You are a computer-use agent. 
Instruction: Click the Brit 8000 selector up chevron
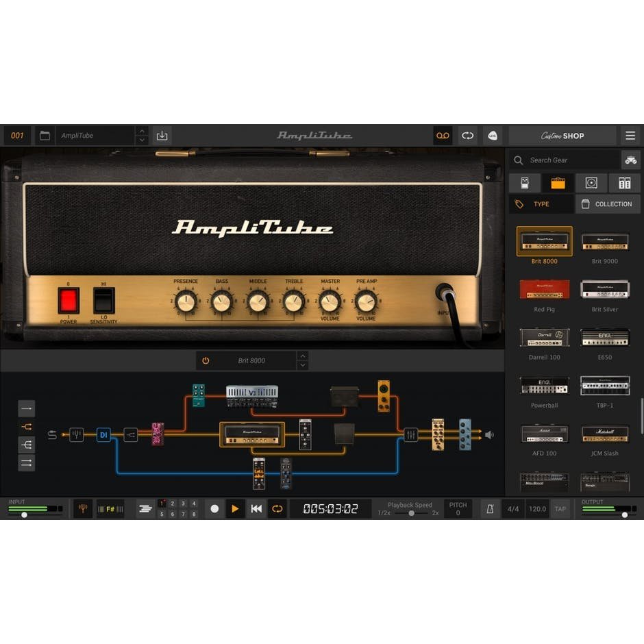(302, 356)
